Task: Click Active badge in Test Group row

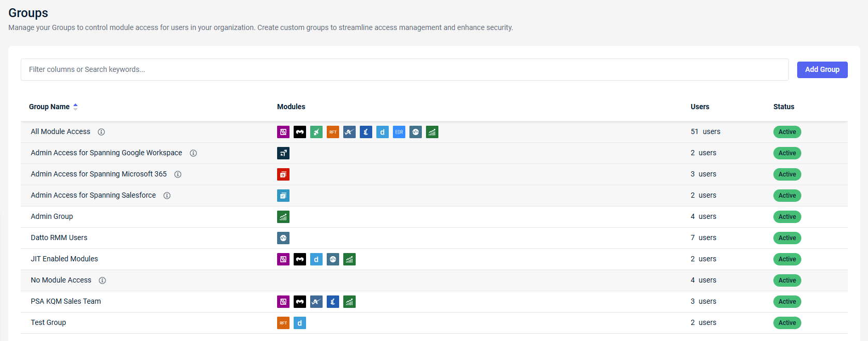Action: (787, 323)
